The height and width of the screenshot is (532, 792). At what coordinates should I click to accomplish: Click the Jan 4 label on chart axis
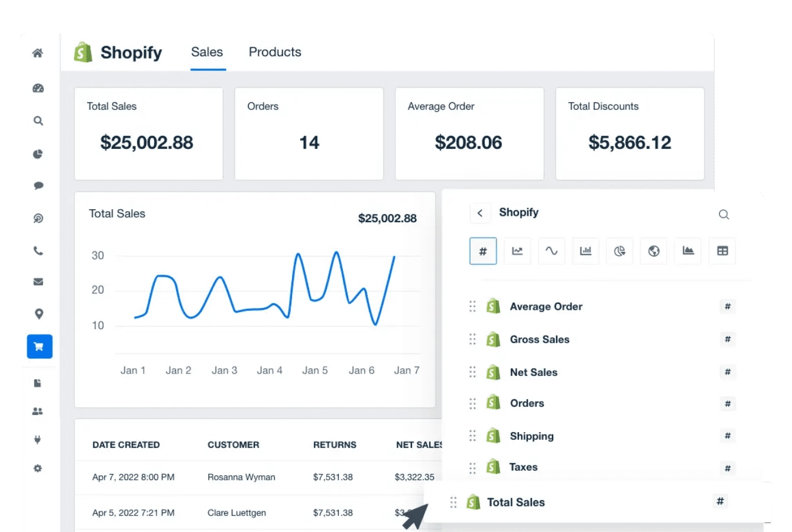click(x=270, y=370)
